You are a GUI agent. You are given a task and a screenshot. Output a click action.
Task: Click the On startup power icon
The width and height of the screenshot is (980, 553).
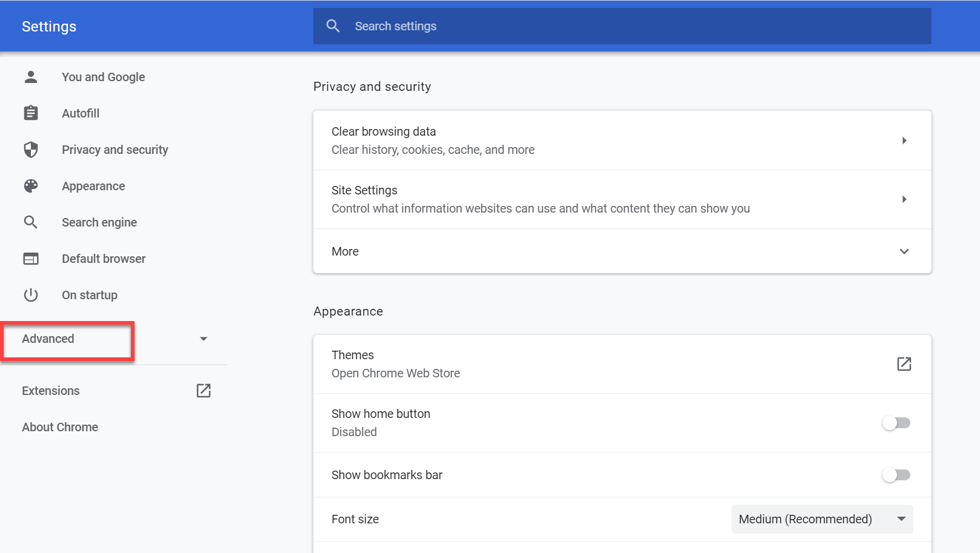31,295
